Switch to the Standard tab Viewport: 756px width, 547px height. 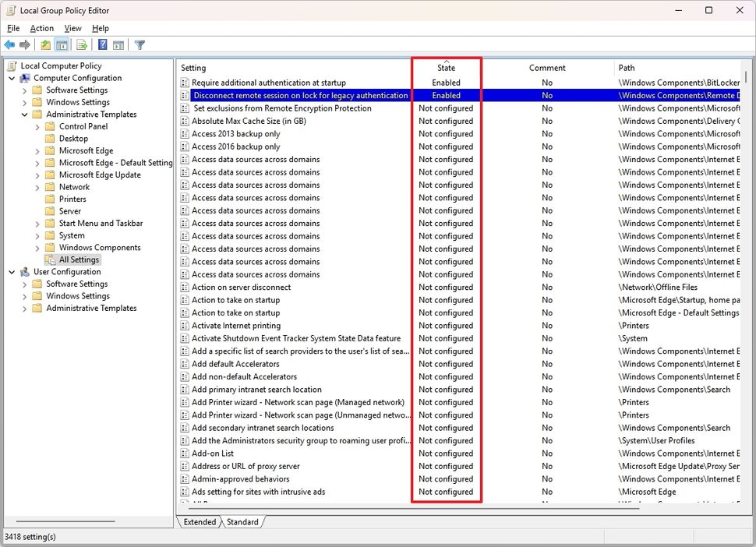[242, 522]
